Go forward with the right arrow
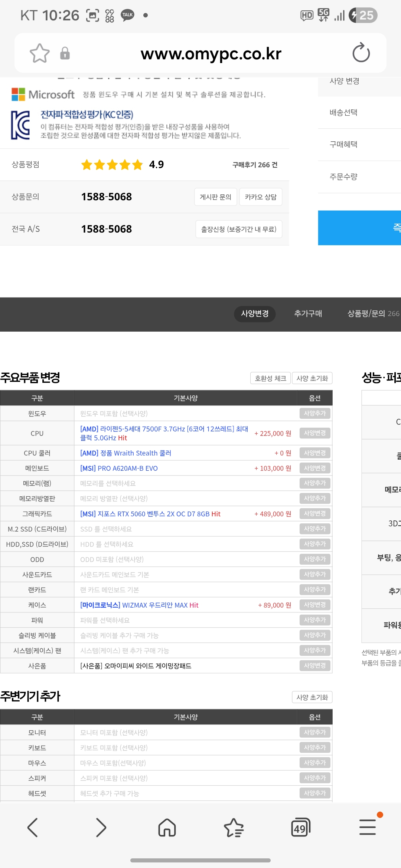The width and height of the screenshot is (401, 868). tap(101, 828)
